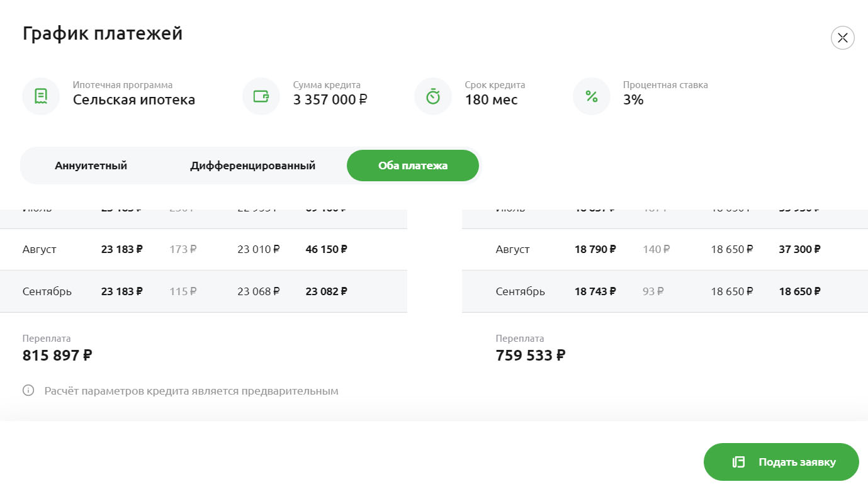Click the interest rate percent icon
Viewport: 868px width, 489px height.
pyautogui.click(x=592, y=96)
